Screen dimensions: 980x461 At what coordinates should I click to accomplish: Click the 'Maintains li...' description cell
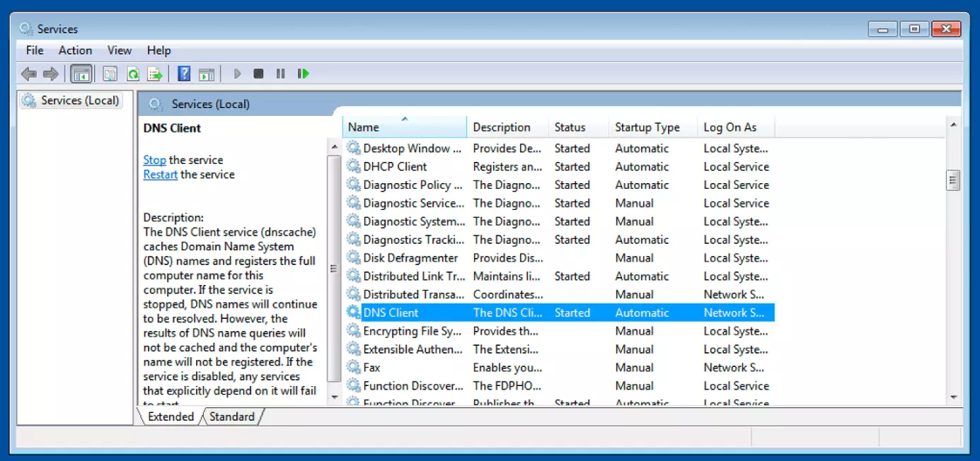click(507, 276)
